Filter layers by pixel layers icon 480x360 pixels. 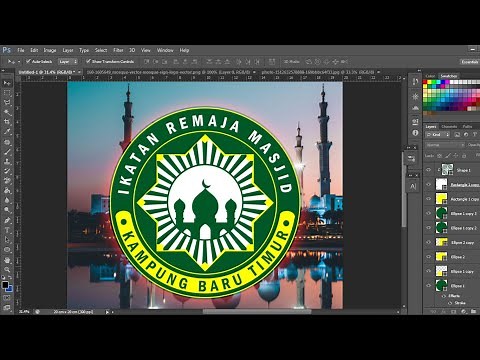[457, 135]
